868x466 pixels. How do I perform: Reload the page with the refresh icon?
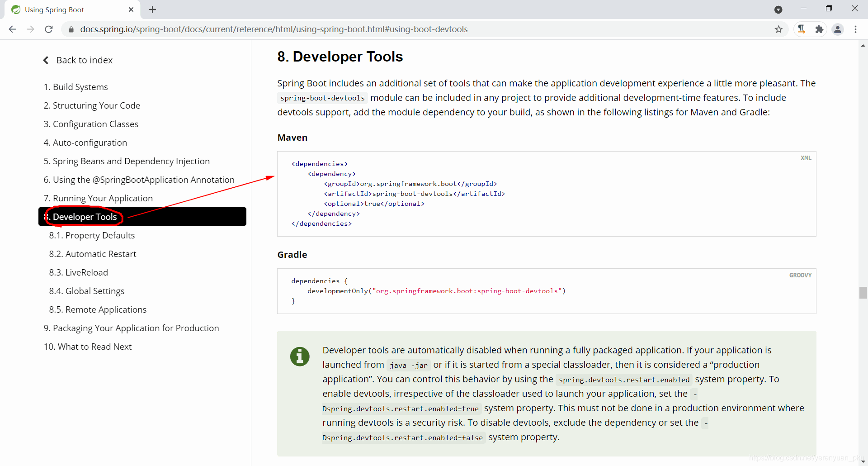49,29
